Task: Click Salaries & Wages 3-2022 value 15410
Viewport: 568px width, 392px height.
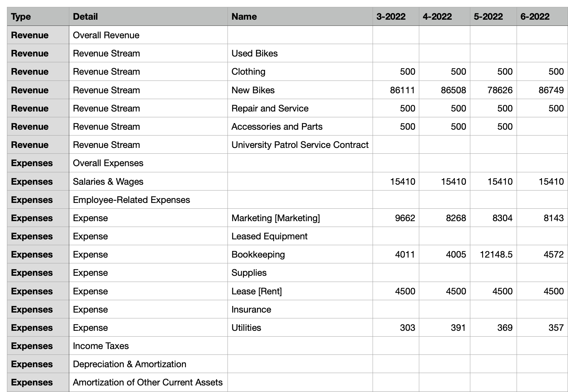Action: click(x=396, y=181)
